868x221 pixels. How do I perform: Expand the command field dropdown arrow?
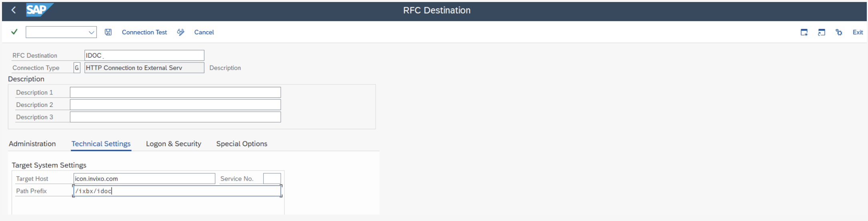(91, 32)
